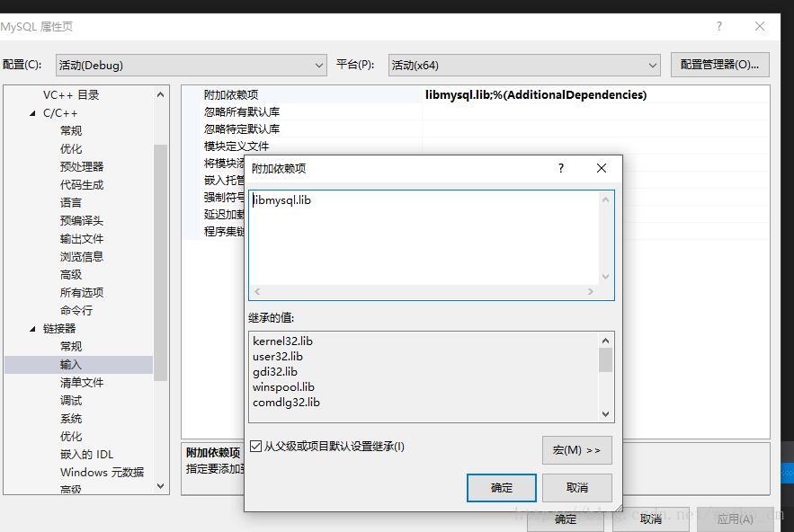Select 常规 under 链接器
794x532 pixels.
coord(71,346)
